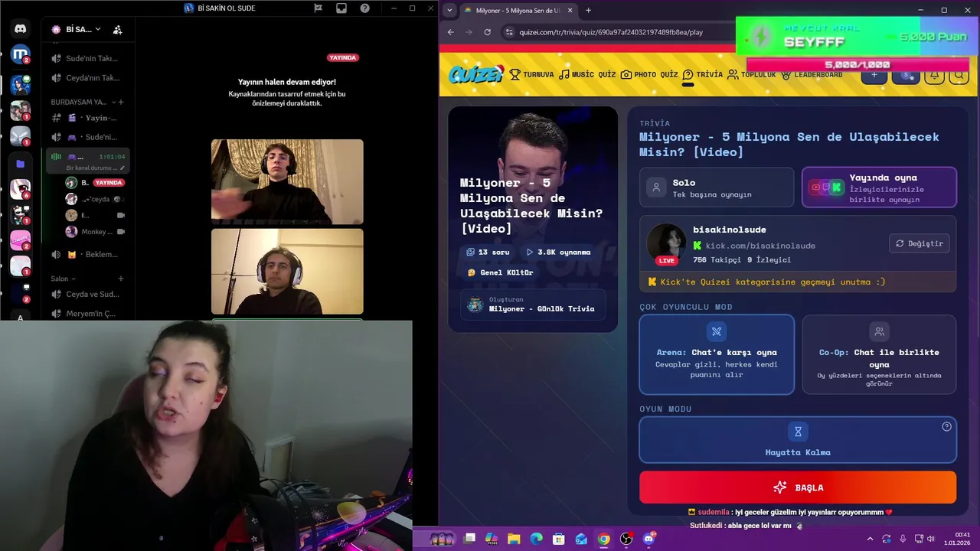Open the purple server folder icon in Discord
The width and height of the screenshot is (980, 551).
(x=20, y=164)
